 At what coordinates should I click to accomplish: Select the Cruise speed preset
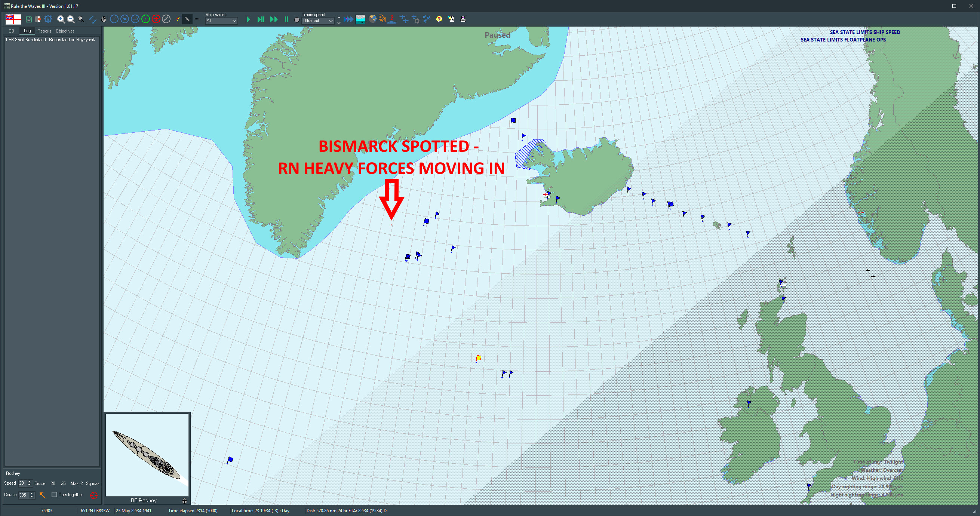[40, 483]
